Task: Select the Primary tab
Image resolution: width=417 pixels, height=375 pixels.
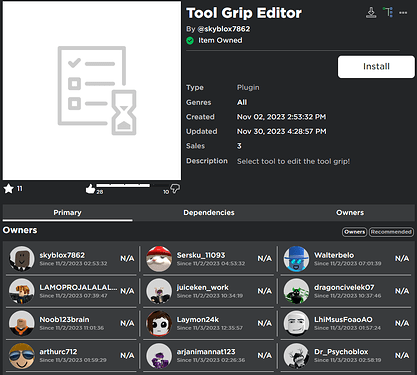Action: [67, 213]
